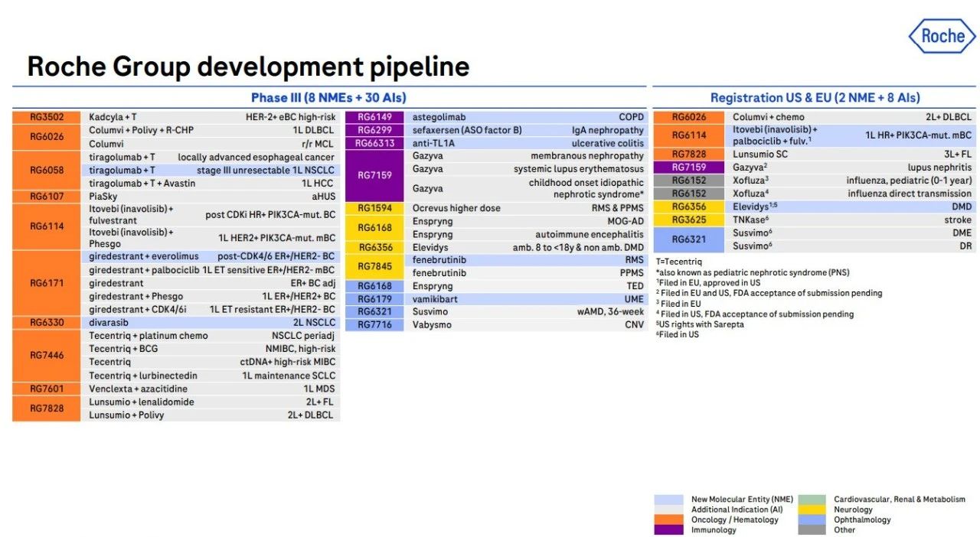Select 'stage III unresectable 1L NSCLC' text
Image resolution: width=980 pixels, height=537 pixels.
click(266, 170)
